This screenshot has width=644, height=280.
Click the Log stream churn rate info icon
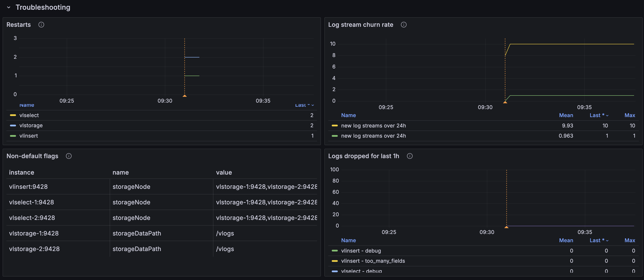pos(404,24)
